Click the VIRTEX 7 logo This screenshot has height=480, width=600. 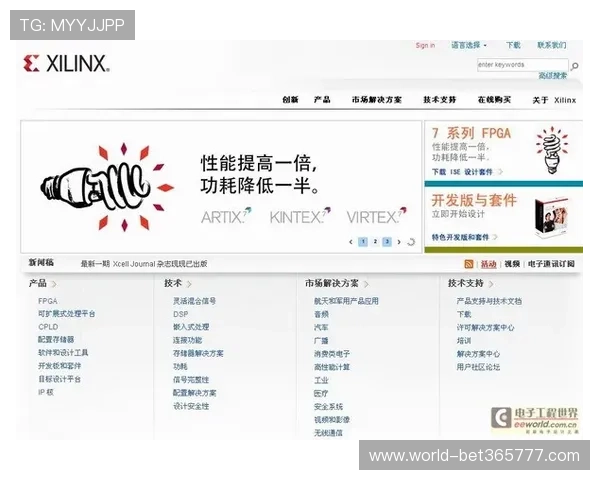[377, 217]
